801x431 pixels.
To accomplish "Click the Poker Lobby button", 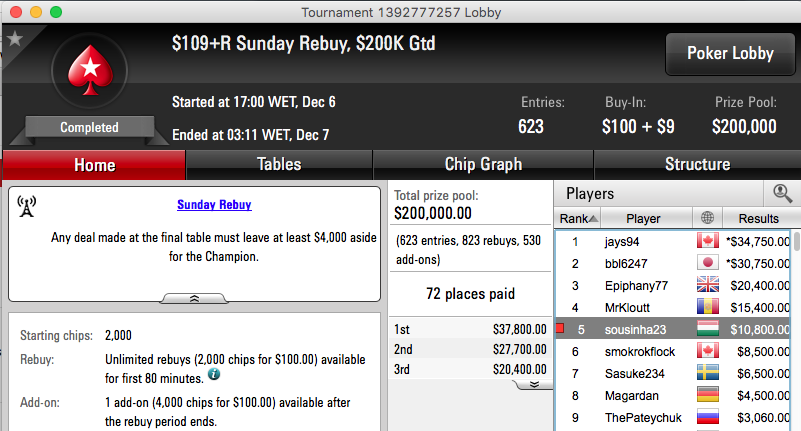I will click(x=730, y=54).
